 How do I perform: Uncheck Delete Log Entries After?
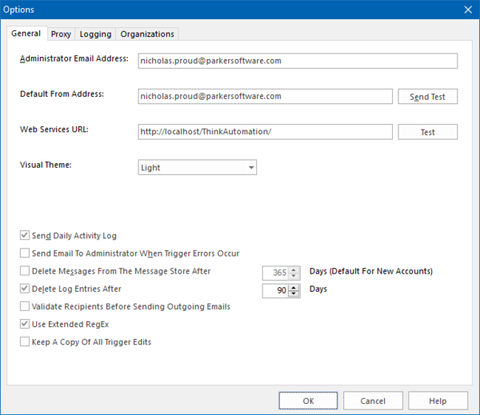25,288
